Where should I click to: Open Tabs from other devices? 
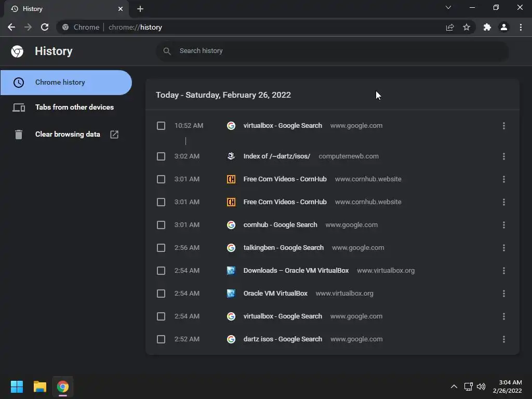(x=66, y=107)
